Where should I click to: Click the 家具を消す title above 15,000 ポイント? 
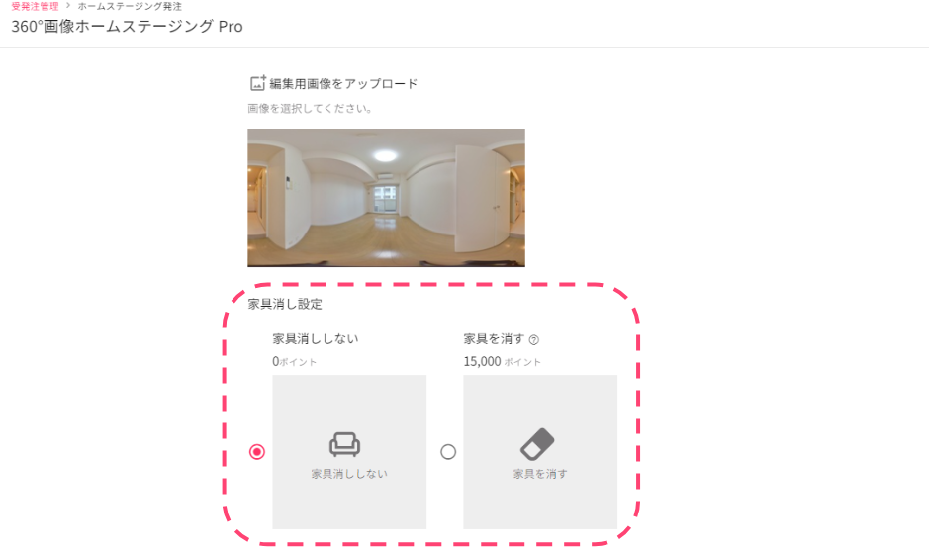494,338
